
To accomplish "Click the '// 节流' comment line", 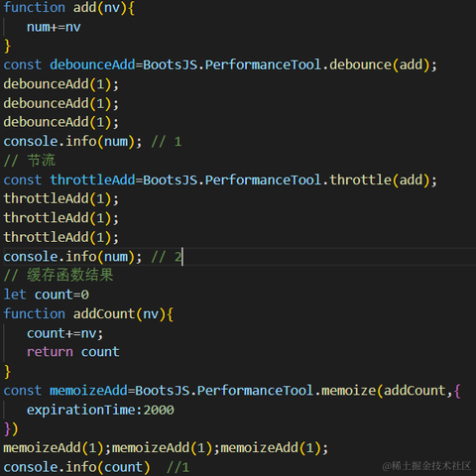I will click(x=29, y=161).
